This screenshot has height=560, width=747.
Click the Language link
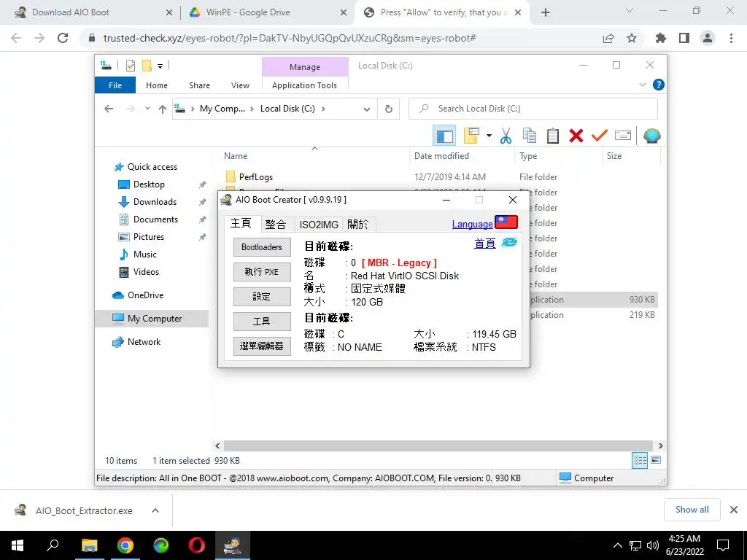(x=472, y=225)
